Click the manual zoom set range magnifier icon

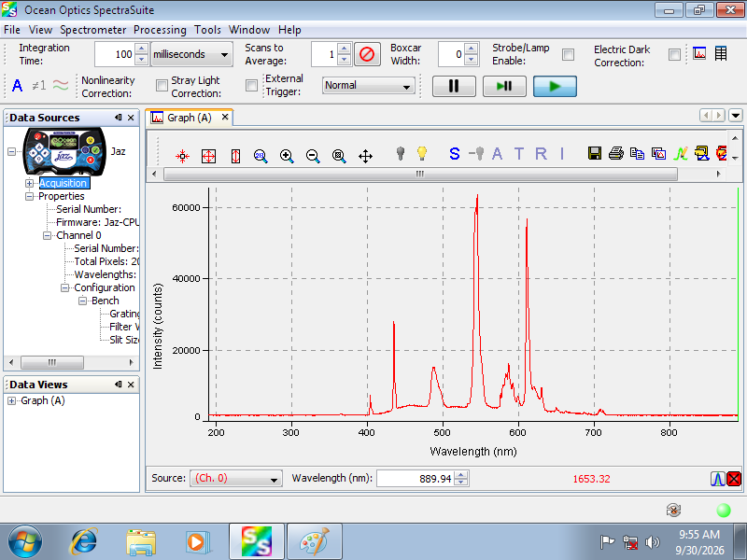[261, 156]
